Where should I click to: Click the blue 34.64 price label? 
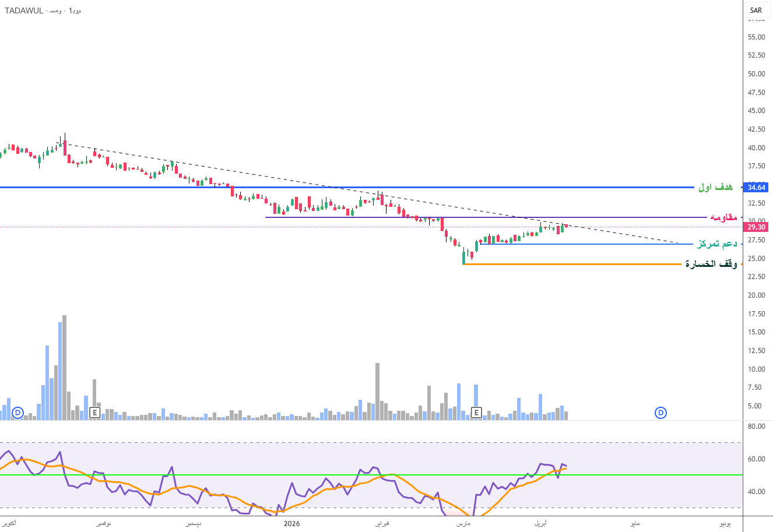pos(756,187)
